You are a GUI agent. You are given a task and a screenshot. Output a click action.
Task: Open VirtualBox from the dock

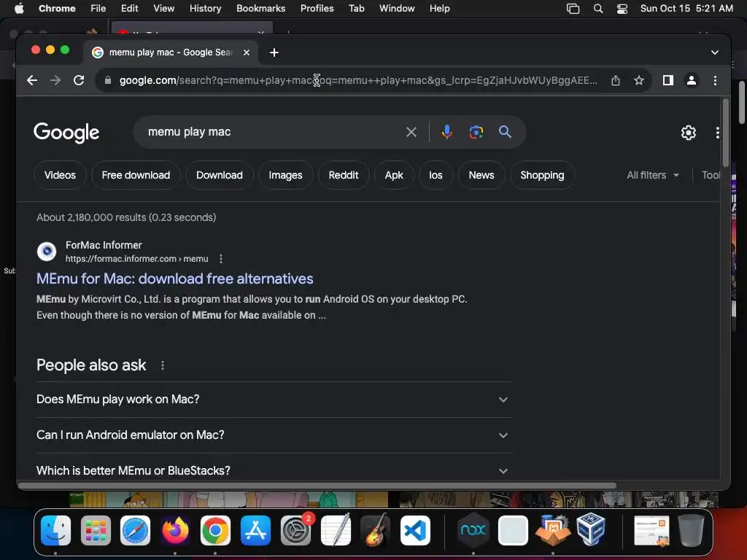pyautogui.click(x=591, y=529)
